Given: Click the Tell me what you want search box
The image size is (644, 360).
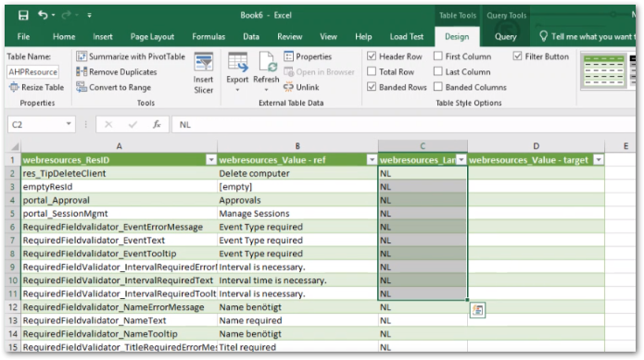Looking at the screenshot, I should pos(587,36).
